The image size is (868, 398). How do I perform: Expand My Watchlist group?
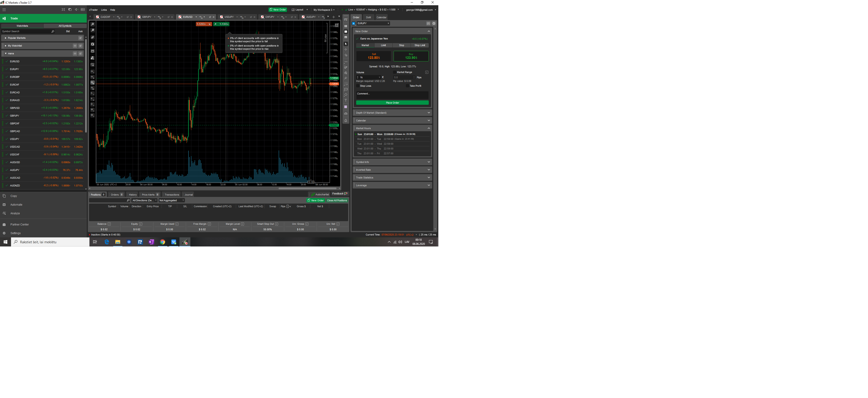(x=6, y=46)
